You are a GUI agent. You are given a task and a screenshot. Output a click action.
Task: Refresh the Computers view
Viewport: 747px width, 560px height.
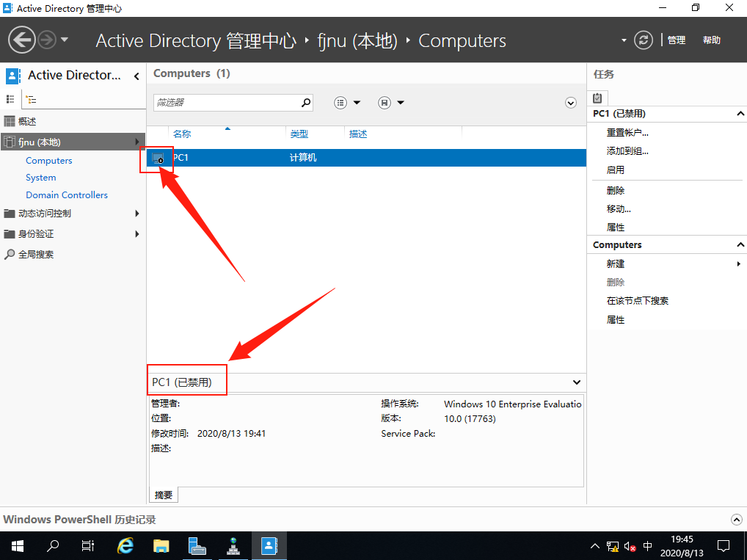click(643, 40)
